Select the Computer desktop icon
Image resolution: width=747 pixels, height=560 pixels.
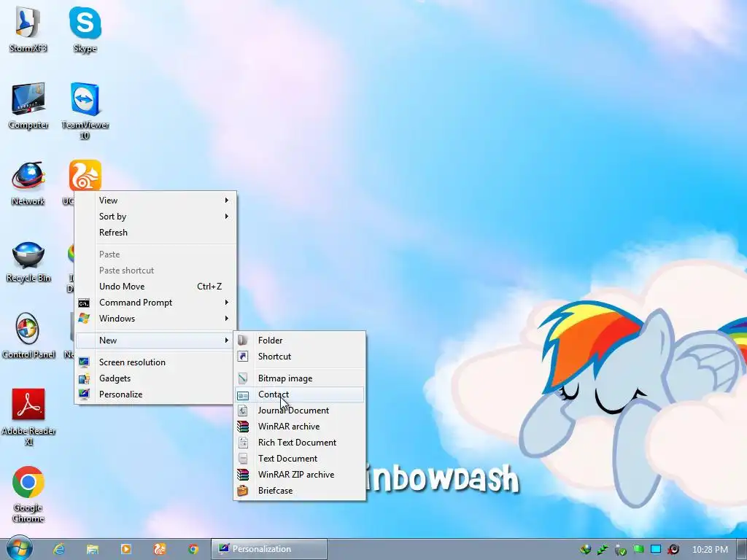coord(28,106)
